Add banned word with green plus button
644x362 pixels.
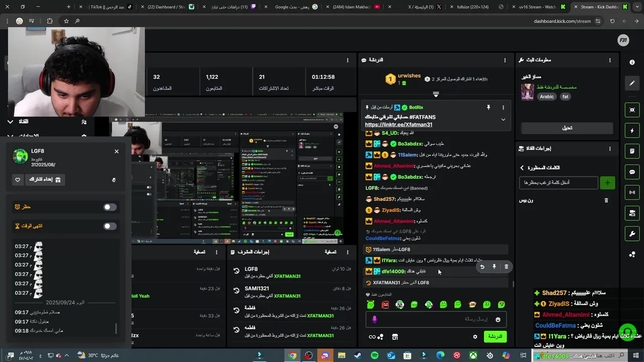[607, 183]
